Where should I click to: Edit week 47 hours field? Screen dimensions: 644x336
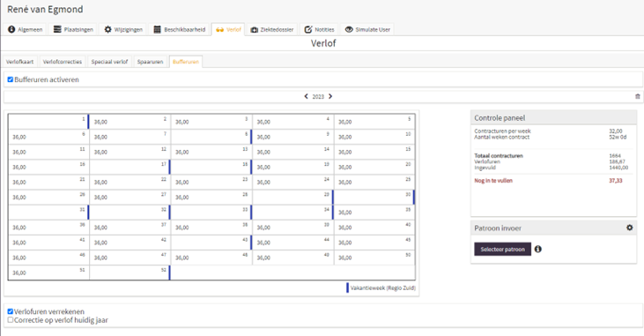130,258
